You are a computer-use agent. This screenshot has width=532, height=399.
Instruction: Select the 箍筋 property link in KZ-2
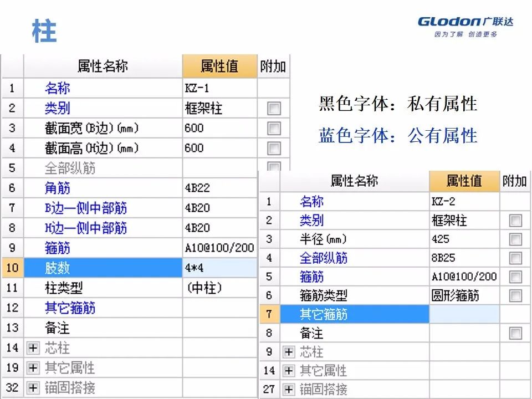311,277
